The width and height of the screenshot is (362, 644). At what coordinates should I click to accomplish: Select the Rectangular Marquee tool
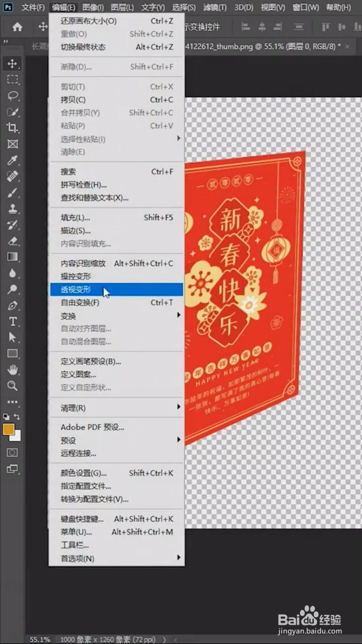point(13,79)
